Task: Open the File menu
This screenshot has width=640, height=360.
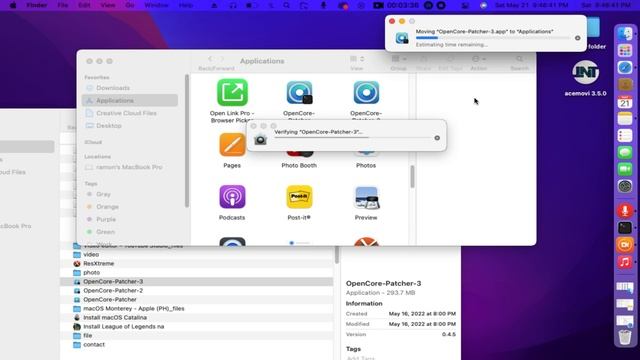Action: click(62, 5)
